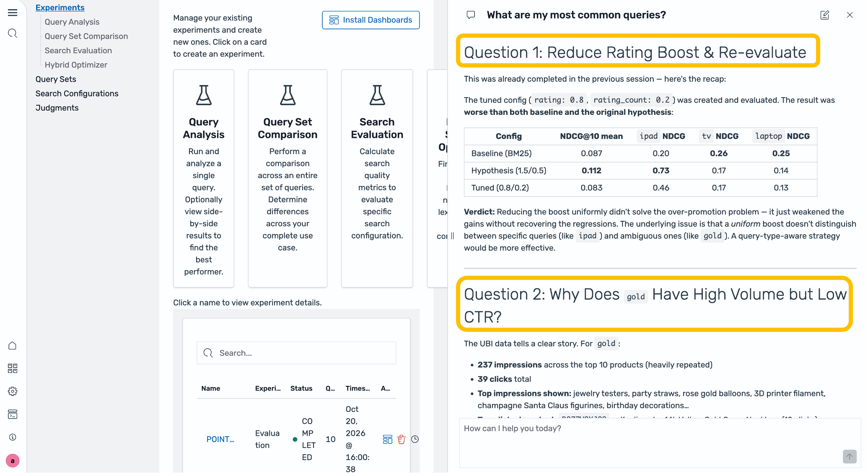Click the 'Tuned (0.8/0.2)' table row label
Image resolution: width=868 pixels, height=476 pixels.
tap(500, 188)
